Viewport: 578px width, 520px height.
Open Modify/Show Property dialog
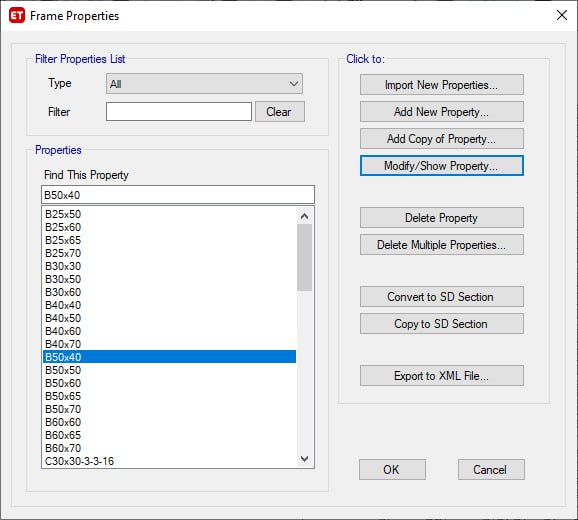coord(442,165)
